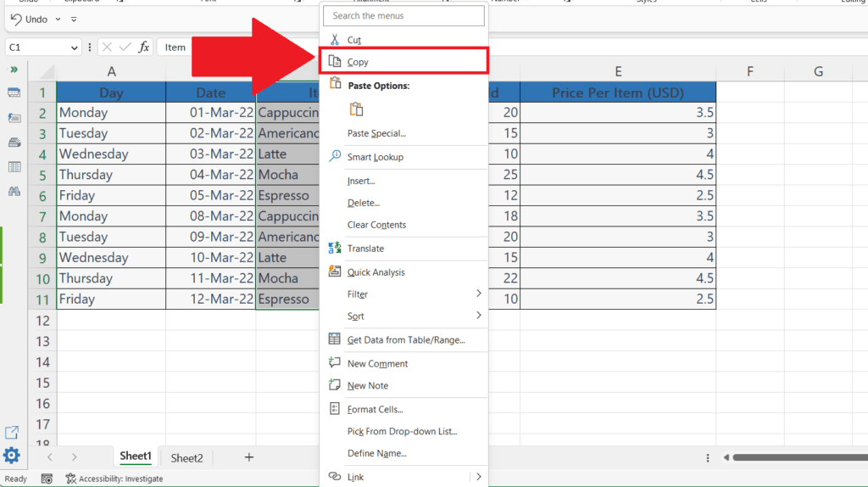The width and height of the screenshot is (868, 487).
Task: Click the scissors Cut icon
Action: tap(334, 39)
